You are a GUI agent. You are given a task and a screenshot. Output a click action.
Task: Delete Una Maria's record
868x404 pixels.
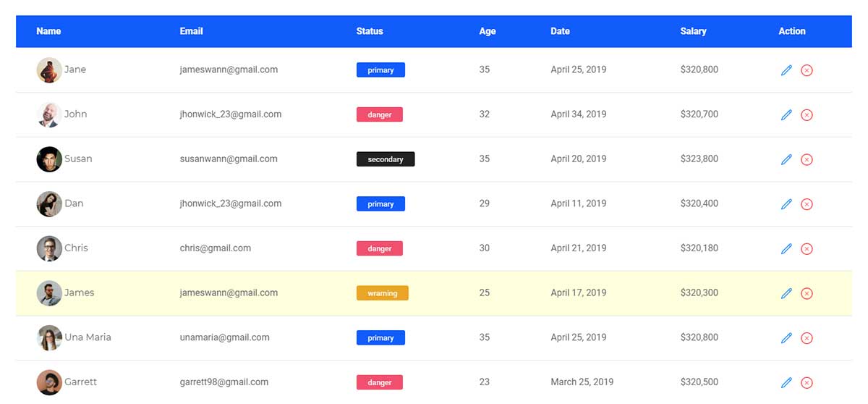(807, 338)
